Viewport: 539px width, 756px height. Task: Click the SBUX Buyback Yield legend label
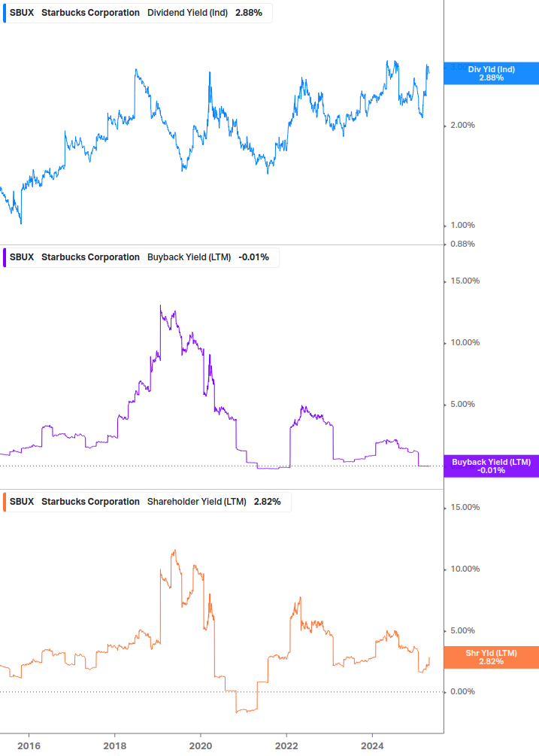[141, 257]
